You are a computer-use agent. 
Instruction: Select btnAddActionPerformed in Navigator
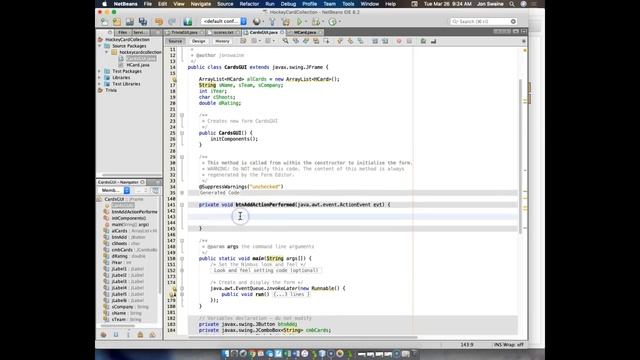134,212
